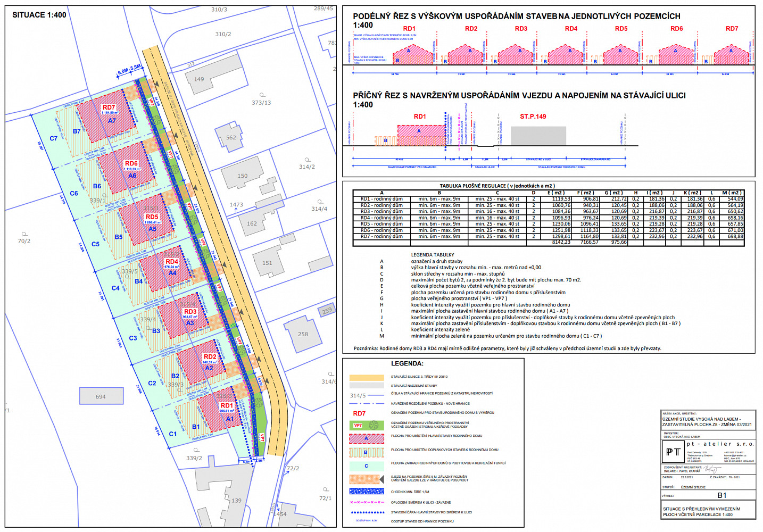Screen dimensions: 763x532
Task: Click the blue sidewalk swatch beside 'Chodník min. šíře 1,5m'
Action: [x=367, y=491]
